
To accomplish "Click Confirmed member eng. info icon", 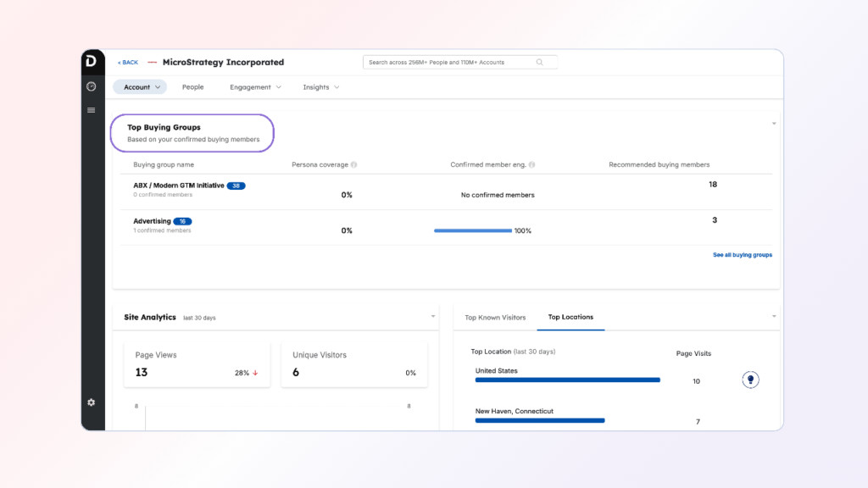I will point(532,165).
